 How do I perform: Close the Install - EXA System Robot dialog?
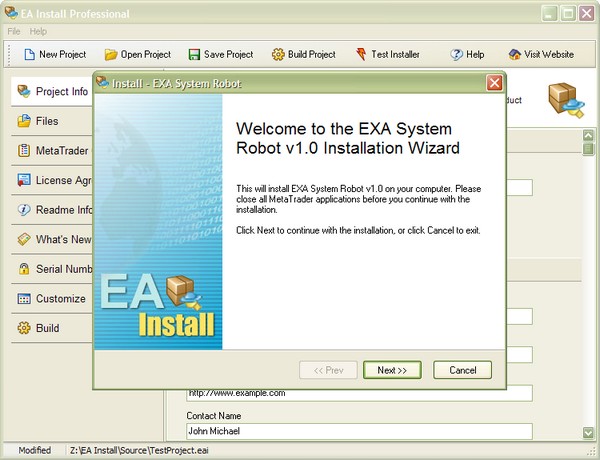point(494,83)
